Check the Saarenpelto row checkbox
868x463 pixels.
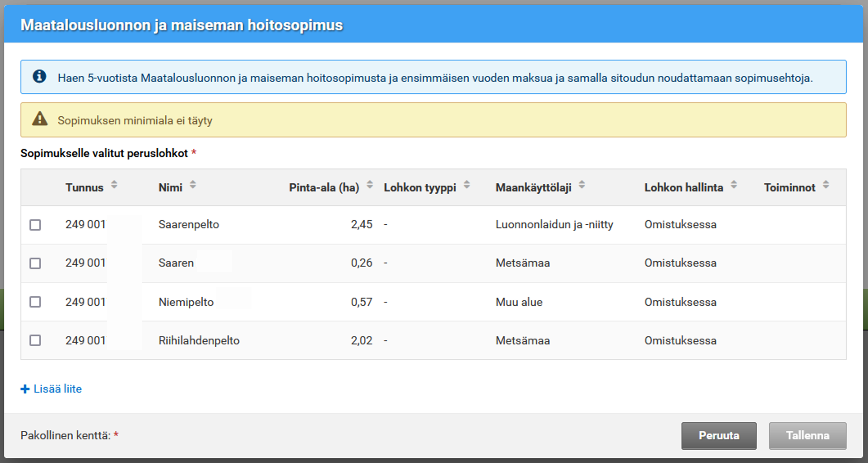click(x=35, y=225)
